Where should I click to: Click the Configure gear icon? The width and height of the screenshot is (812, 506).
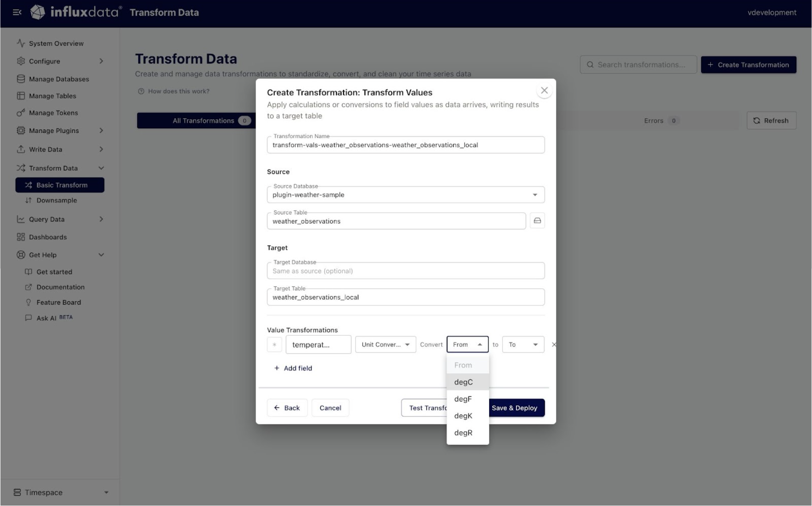(x=21, y=61)
